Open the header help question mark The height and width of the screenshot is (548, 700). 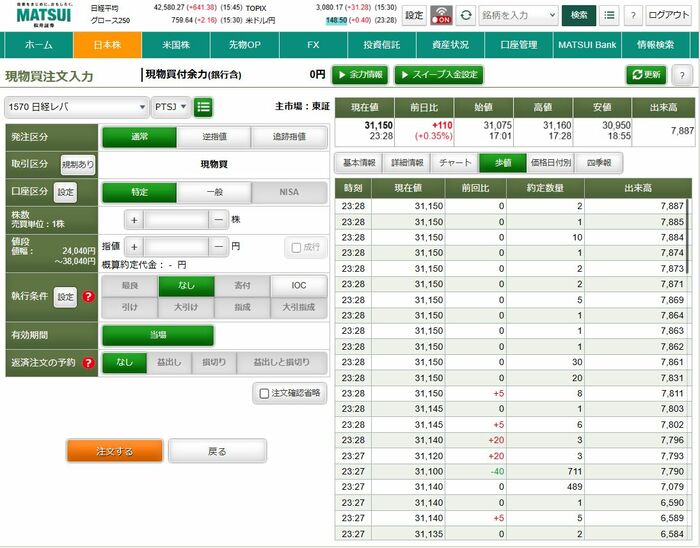633,15
